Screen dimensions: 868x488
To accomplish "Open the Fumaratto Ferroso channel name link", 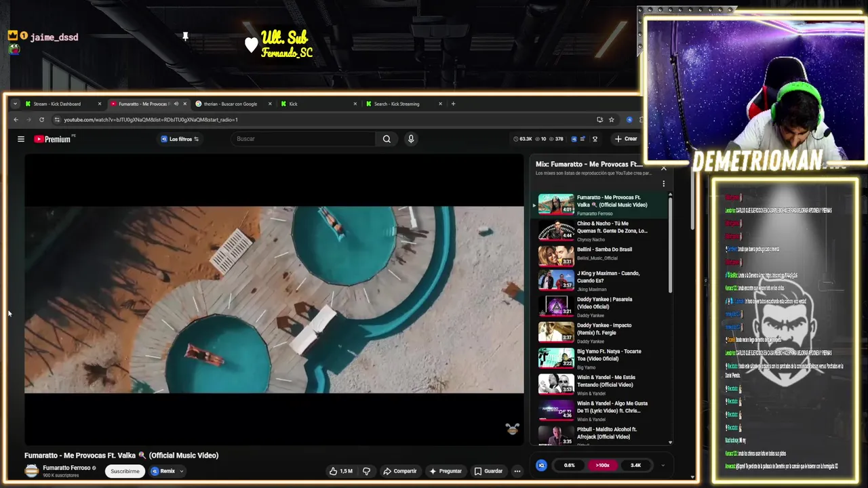I will point(66,468).
